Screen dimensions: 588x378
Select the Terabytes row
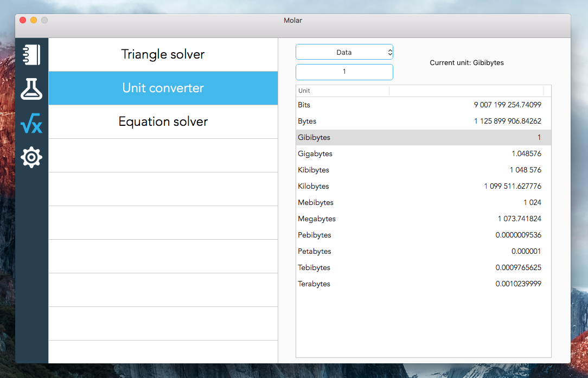423,284
